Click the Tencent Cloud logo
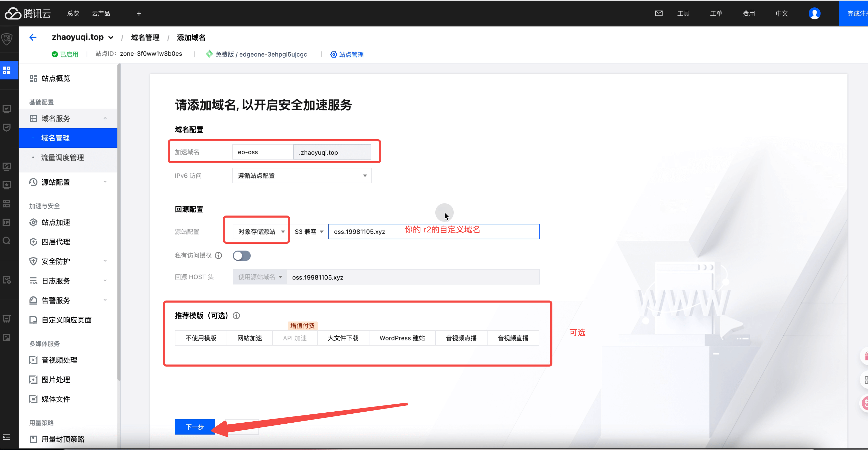 click(x=28, y=14)
